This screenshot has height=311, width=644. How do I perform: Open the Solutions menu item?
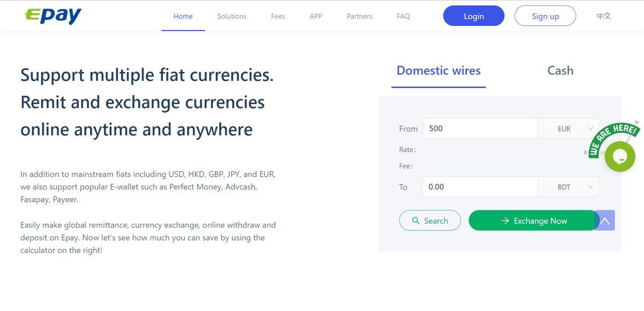pyautogui.click(x=231, y=16)
